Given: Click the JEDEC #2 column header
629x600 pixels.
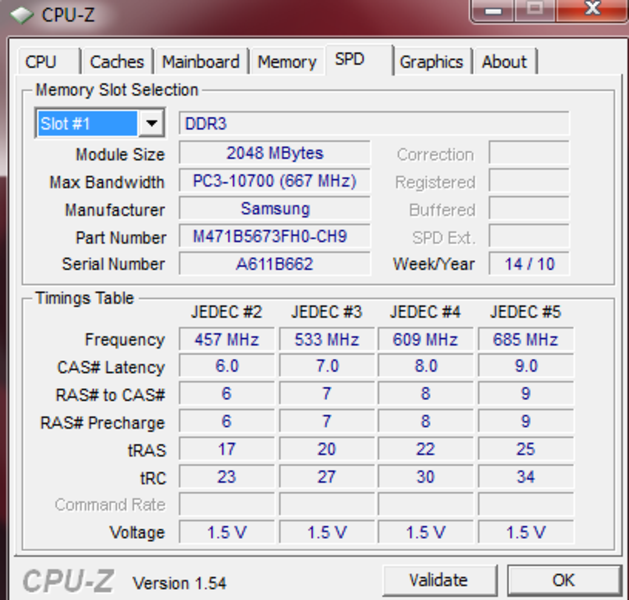Looking at the screenshot, I should (227, 312).
